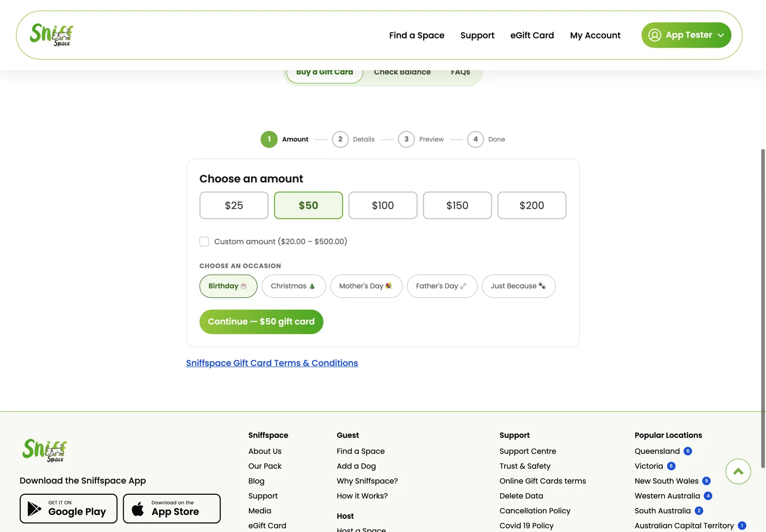
Task: Open the About Us footer link
Action: (265, 451)
